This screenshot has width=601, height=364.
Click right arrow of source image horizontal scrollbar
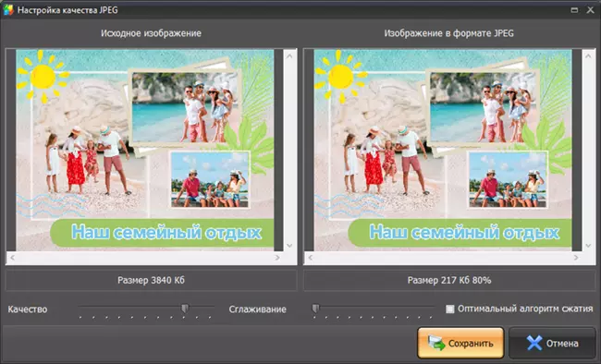(x=277, y=258)
